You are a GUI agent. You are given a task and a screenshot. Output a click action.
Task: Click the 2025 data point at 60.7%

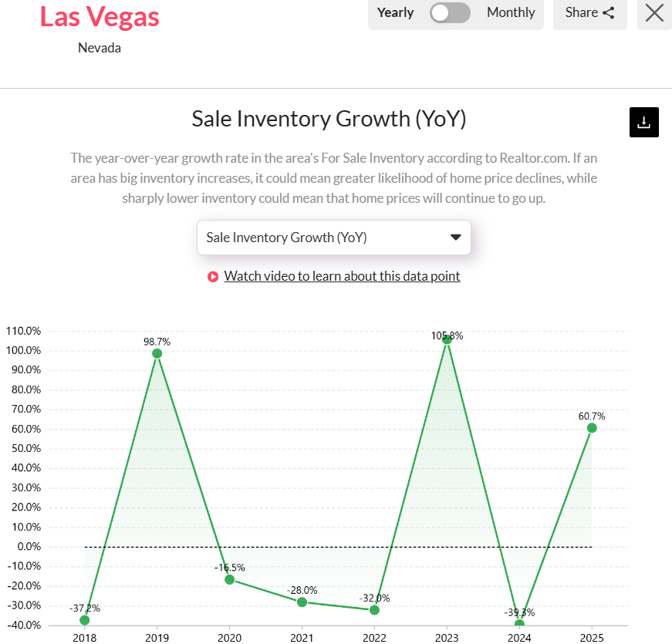coord(592,428)
